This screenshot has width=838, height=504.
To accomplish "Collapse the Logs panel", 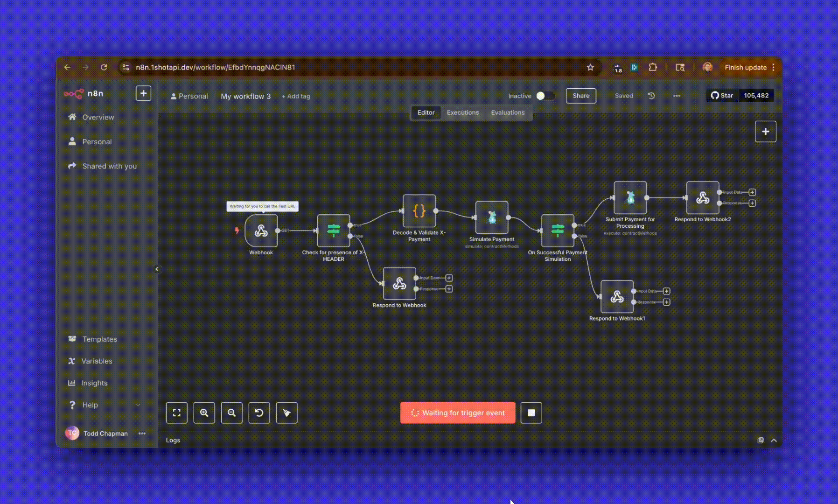I will tap(773, 440).
